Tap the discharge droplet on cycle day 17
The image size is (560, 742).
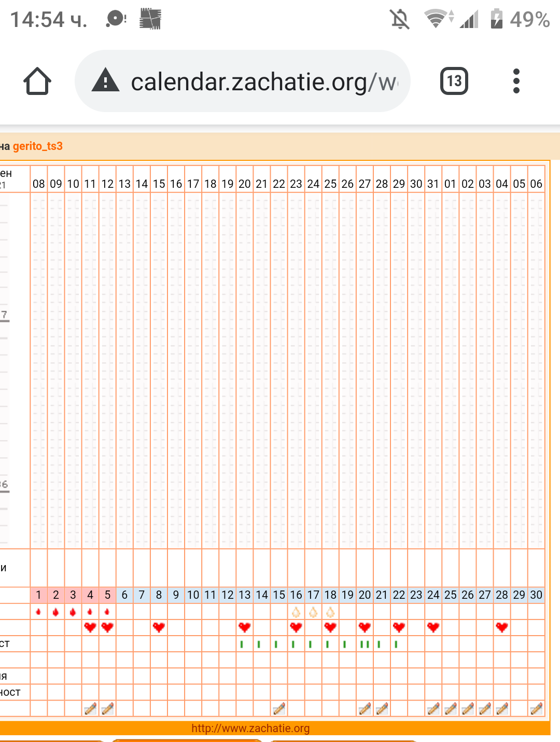(313, 612)
